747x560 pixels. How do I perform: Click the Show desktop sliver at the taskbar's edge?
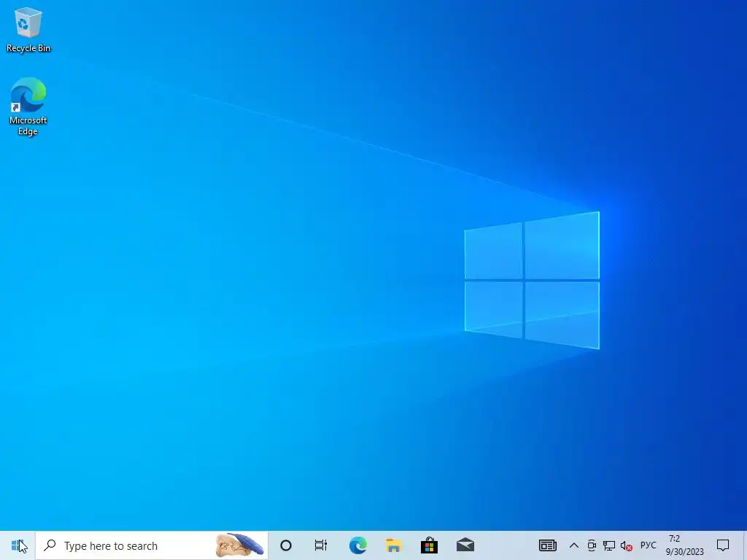pyautogui.click(x=745, y=545)
